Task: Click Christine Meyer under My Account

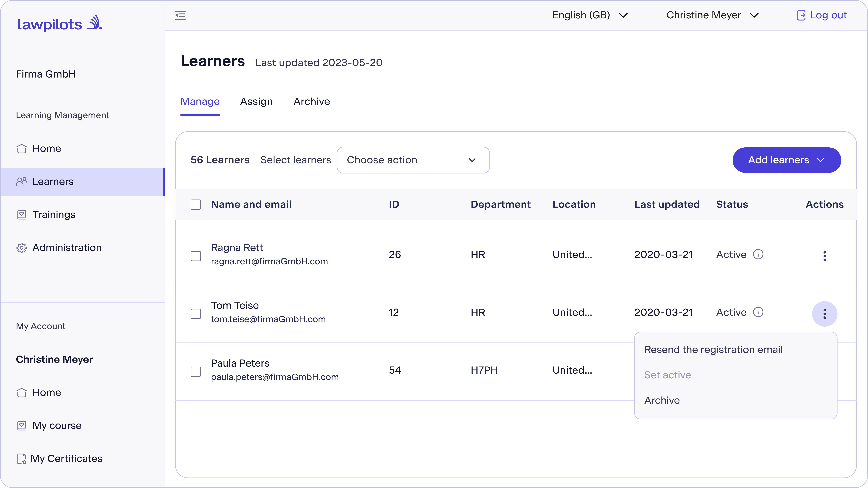Action: click(x=54, y=360)
